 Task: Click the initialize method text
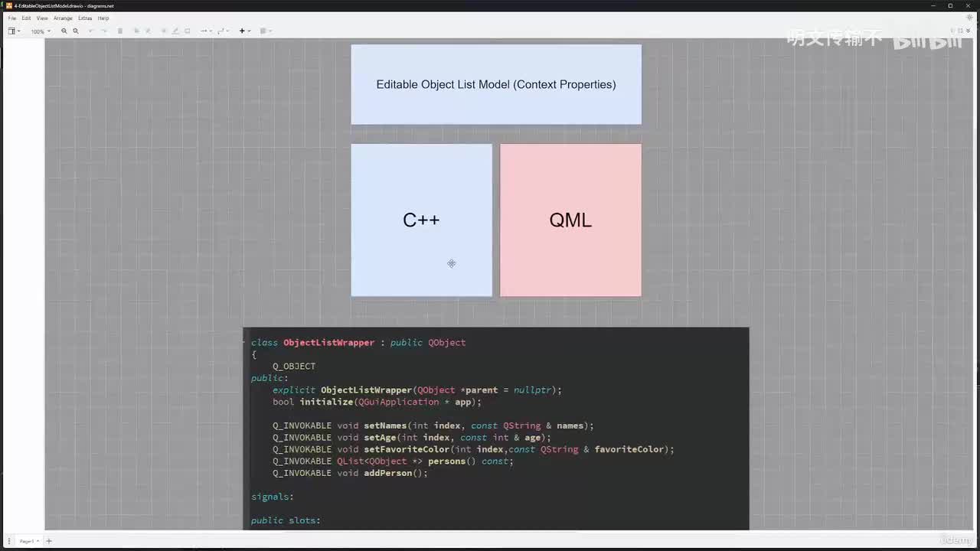326,402
